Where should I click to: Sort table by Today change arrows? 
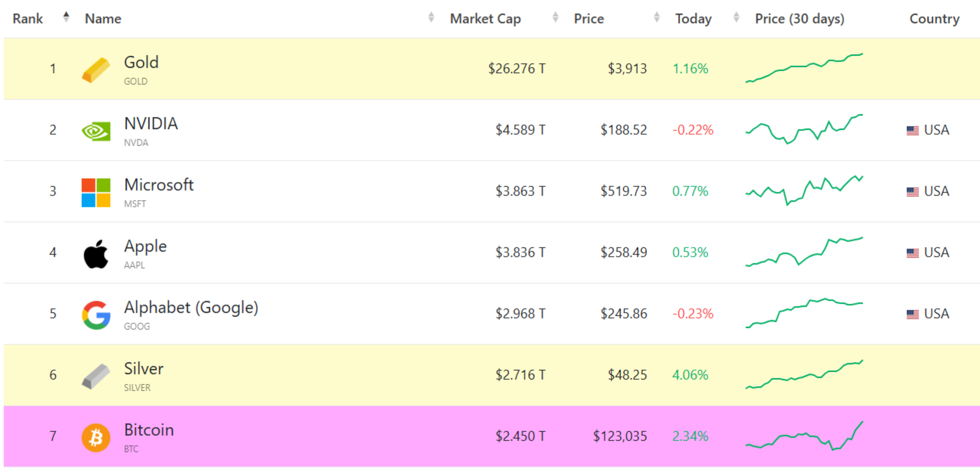tap(736, 17)
